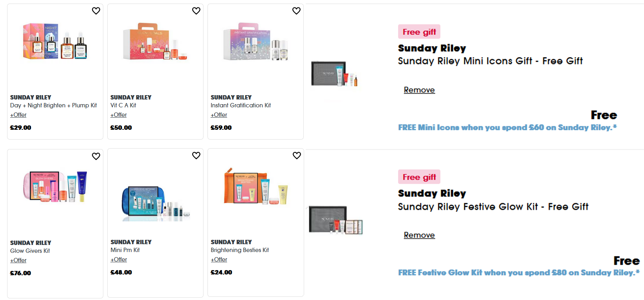Expand +Offer beneath the Glow Givers Kit
This screenshot has width=644, height=300.
(18, 260)
